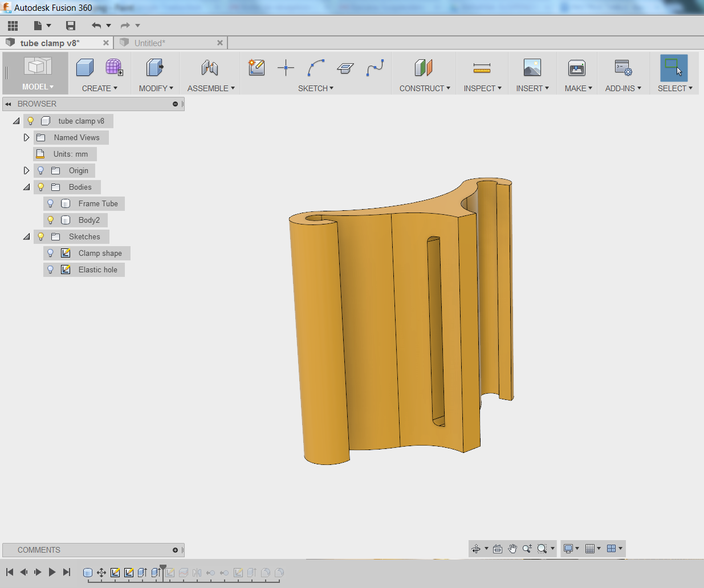Collapse the Sketches folder in browser
The height and width of the screenshot is (588, 704).
click(26, 236)
